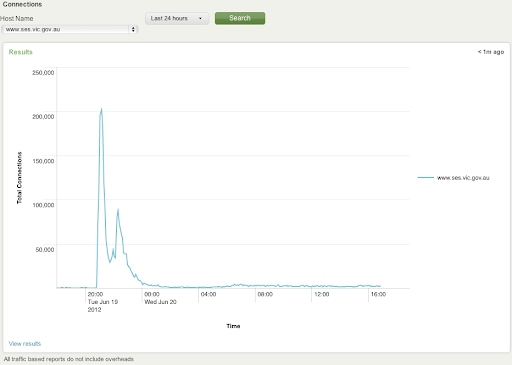Click the Time axis title
Image resolution: width=512 pixels, height=365 pixels.
pos(233,326)
